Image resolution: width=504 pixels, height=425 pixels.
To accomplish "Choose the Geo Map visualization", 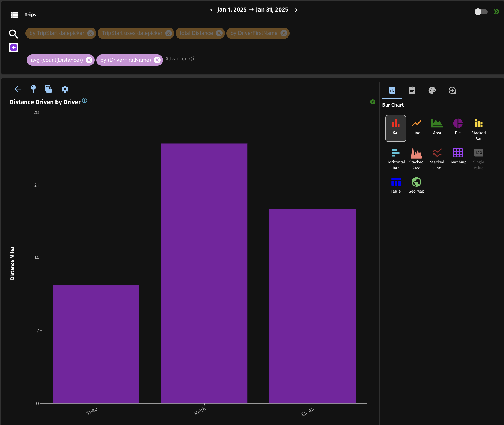I will coord(416,185).
